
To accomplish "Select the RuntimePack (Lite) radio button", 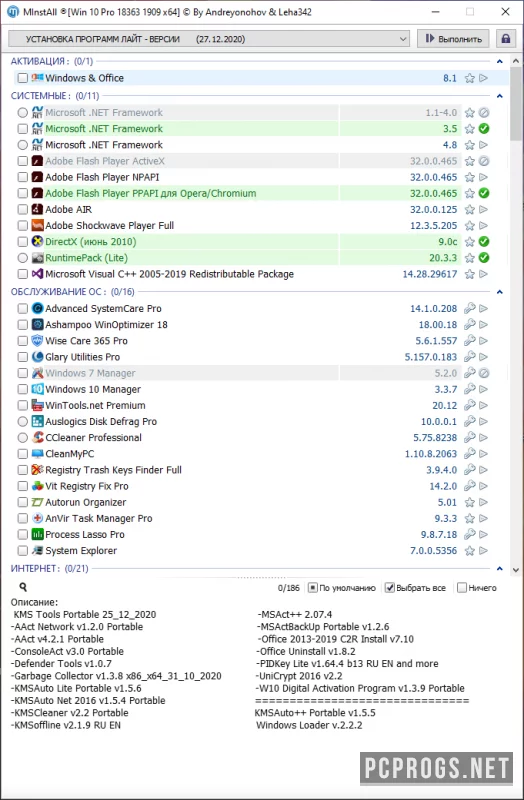I will (22, 258).
